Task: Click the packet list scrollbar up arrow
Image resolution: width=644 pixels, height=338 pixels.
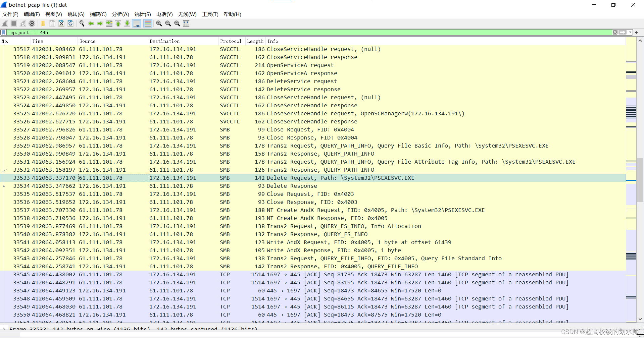Action: pyautogui.click(x=640, y=41)
